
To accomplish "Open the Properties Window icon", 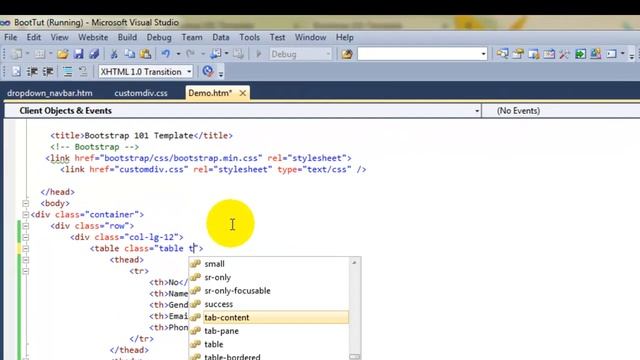I will point(518,54).
